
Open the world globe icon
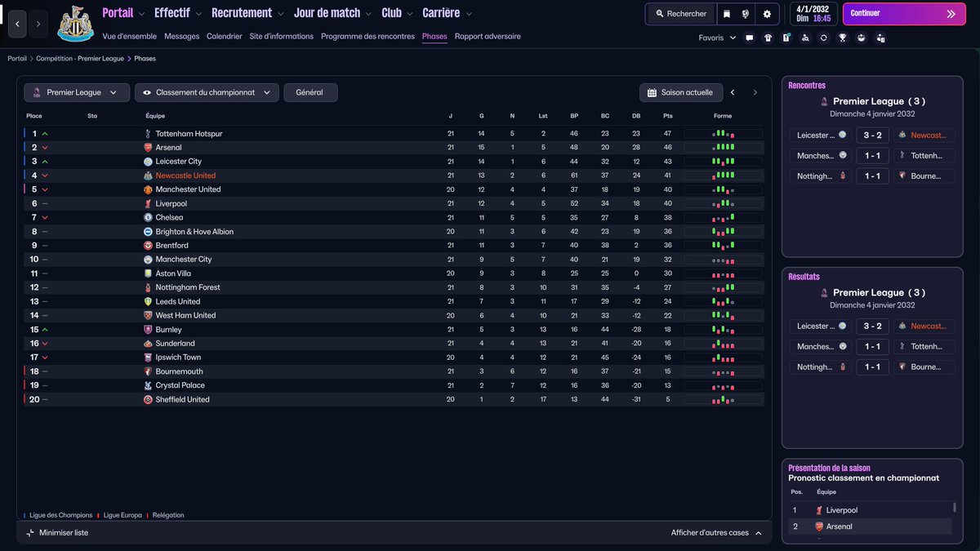(746, 14)
